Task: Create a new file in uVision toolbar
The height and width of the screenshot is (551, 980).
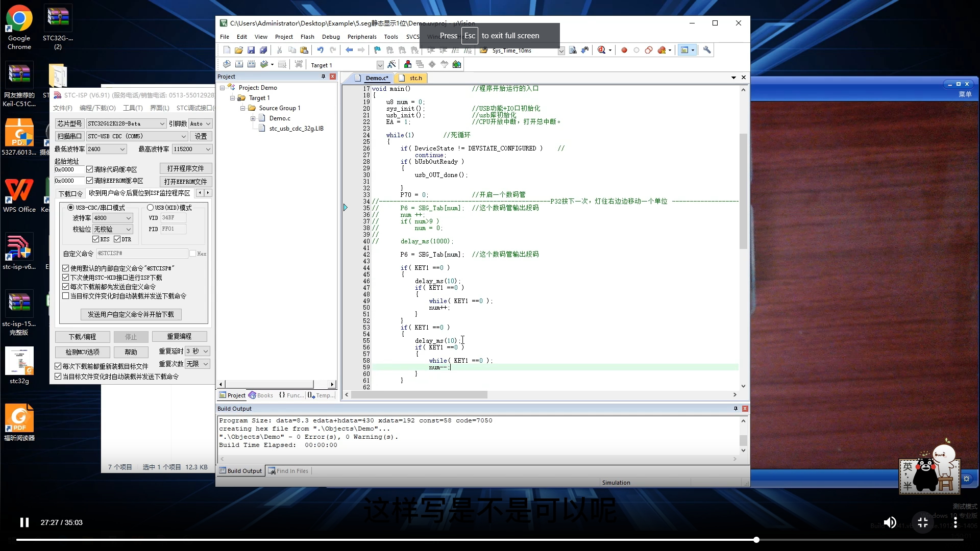Action: pyautogui.click(x=227, y=50)
